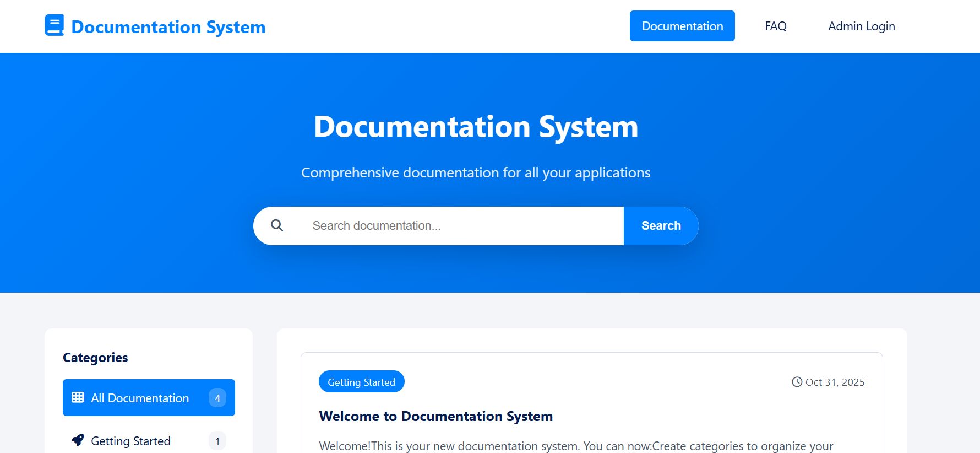
Task: Open Welcome to Documentation System article
Action: (435, 416)
